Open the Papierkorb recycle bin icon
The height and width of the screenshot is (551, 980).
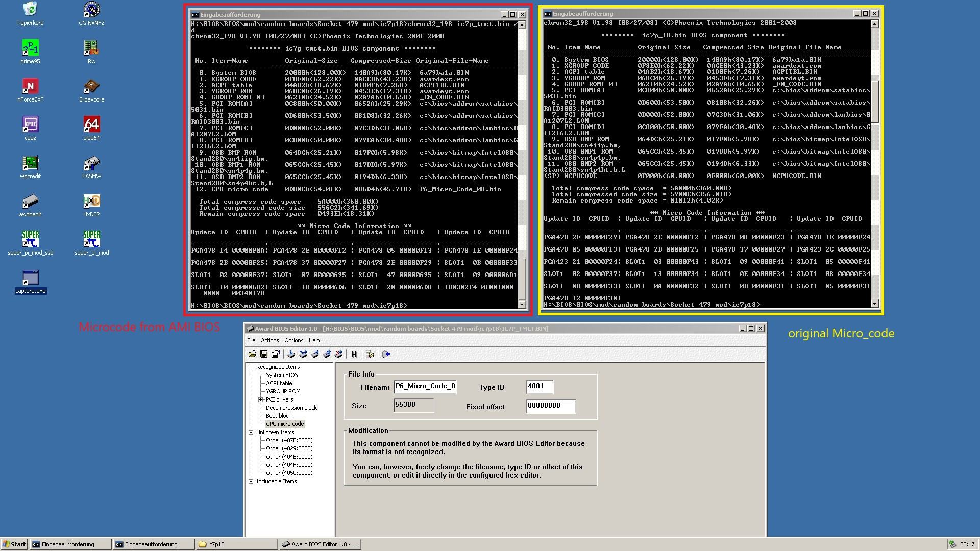[x=30, y=14]
